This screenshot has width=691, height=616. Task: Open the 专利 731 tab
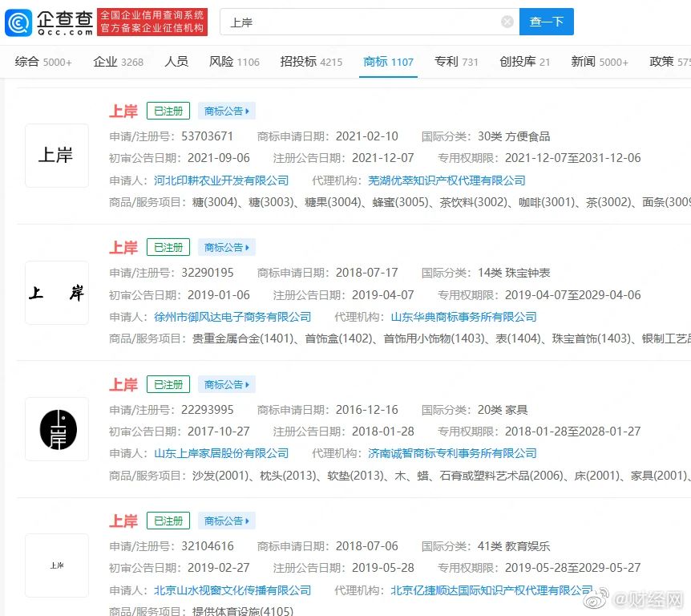(456, 62)
